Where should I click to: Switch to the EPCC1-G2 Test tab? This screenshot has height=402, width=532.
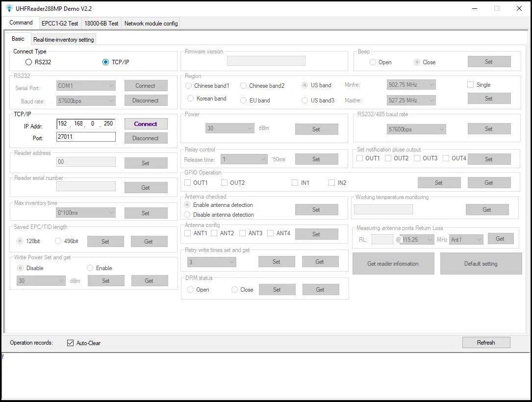coord(60,23)
